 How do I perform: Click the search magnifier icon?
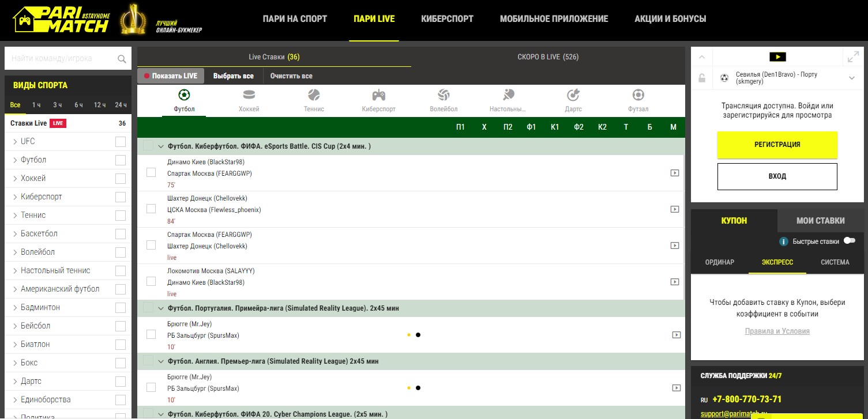(x=122, y=59)
